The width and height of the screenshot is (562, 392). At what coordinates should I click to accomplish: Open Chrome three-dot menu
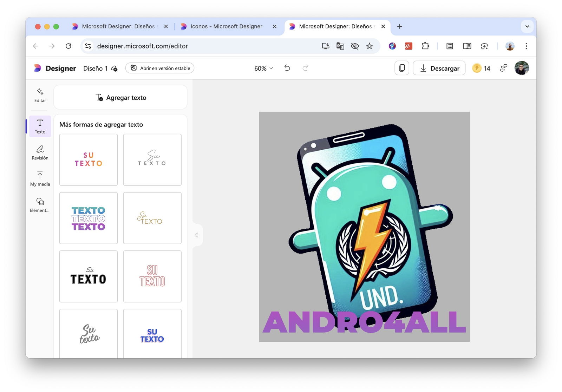click(526, 46)
